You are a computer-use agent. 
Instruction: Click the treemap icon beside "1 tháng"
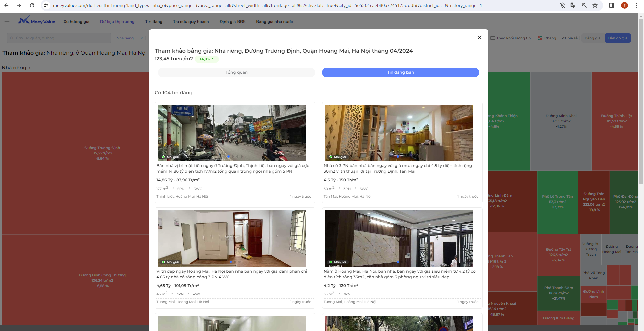(x=540, y=38)
